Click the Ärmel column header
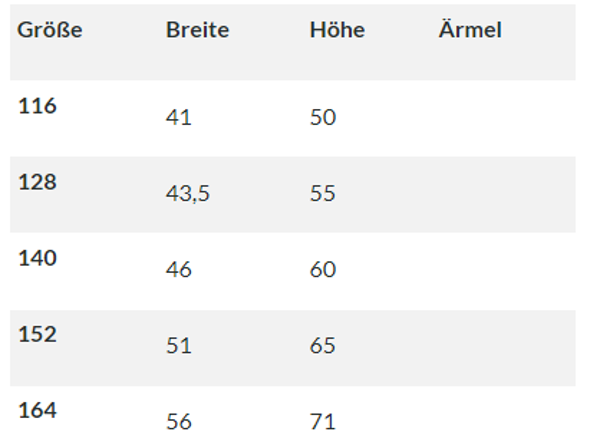This screenshot has height=448, width=600. pos(470,30)
